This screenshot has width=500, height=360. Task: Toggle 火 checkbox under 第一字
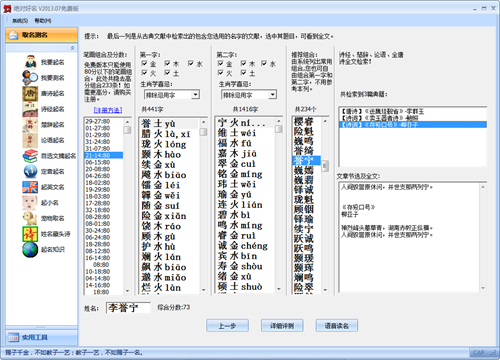click(x=144, y=72)
